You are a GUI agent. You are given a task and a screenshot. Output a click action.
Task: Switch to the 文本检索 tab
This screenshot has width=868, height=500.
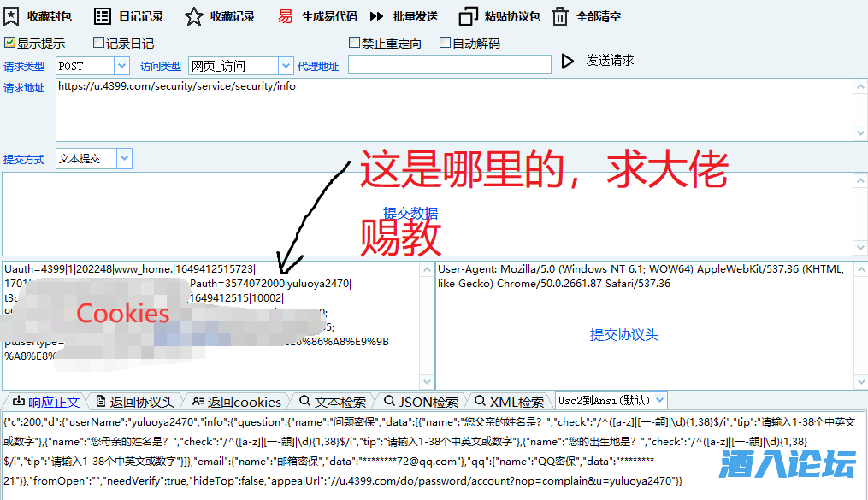click(x=334, y=402)
